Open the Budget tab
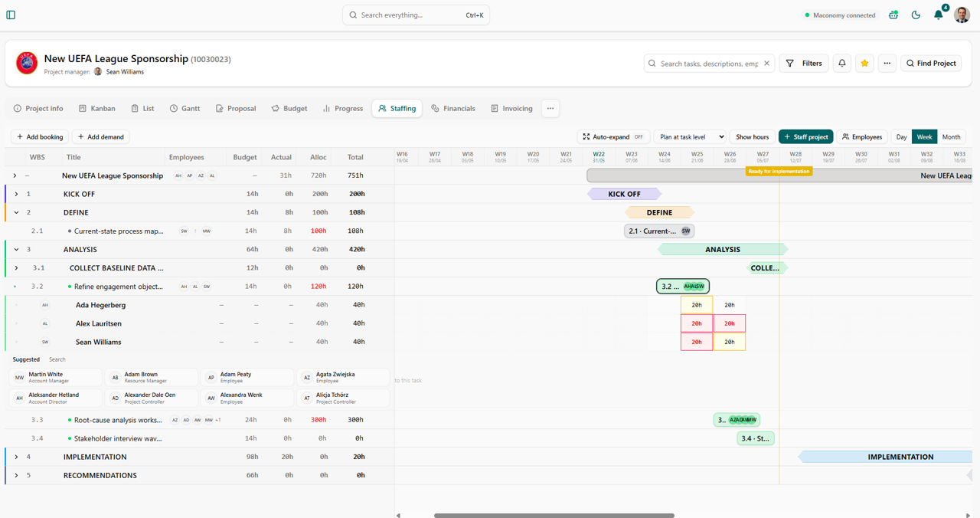Screen dimensions: 980x518 [289, 109]
